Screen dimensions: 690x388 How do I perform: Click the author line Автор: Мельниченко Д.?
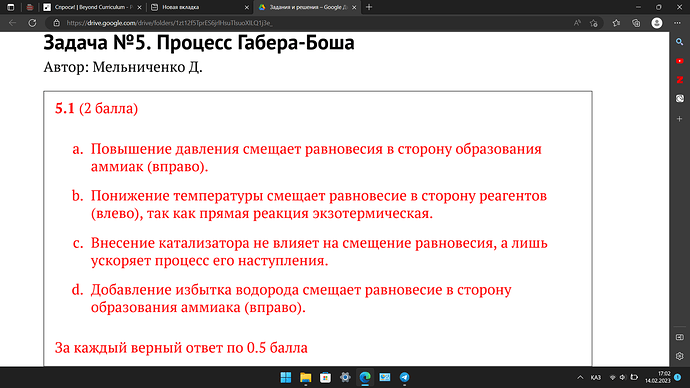[x=123, y=67]
